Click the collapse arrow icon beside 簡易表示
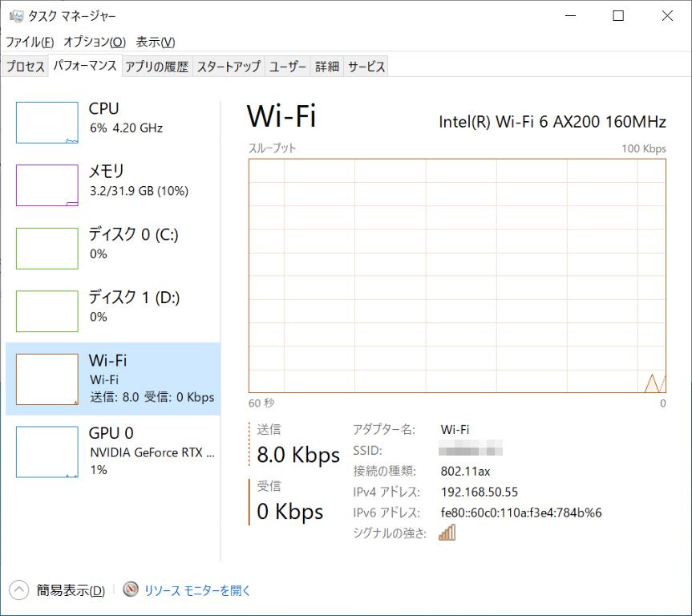This screenshot has height=616, width=692. pos(18,590)
